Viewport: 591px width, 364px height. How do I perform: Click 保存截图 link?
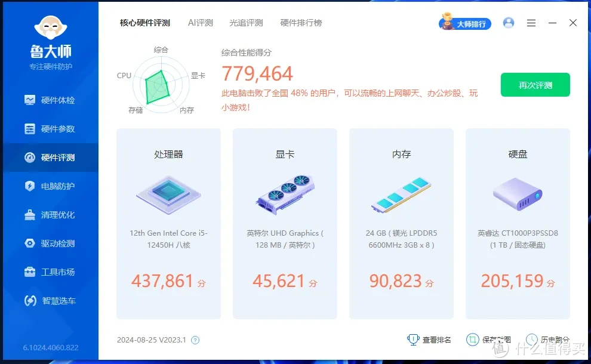pyautogui.click(x=497, y=340)
